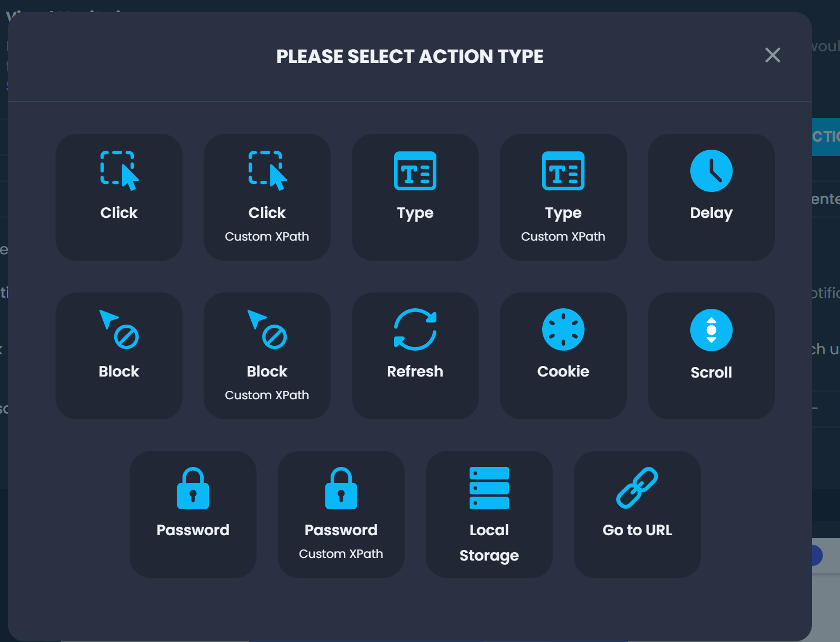Select the plain Click action card
Screen dimensions: 840x642
click(119, 197)
